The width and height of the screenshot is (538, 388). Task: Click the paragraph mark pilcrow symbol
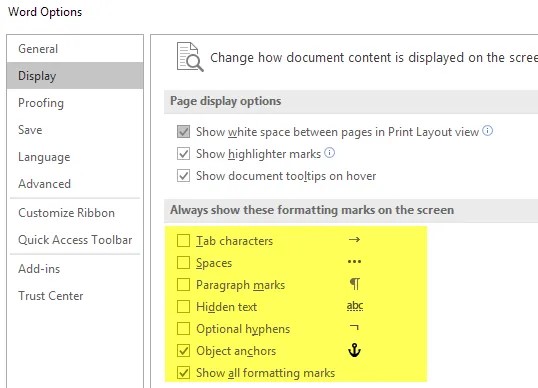coord(355,284)
